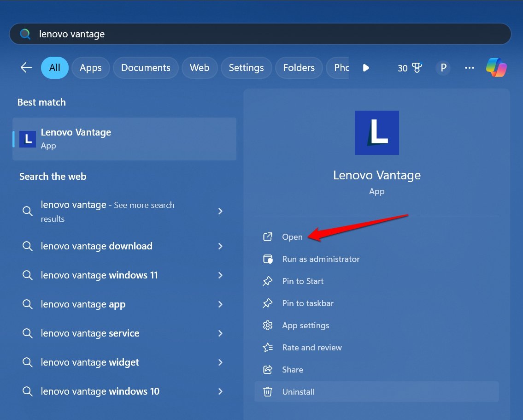Click the back arrow to exit search
The height and width of the screenshot is (420, 523).
point(26,67)
